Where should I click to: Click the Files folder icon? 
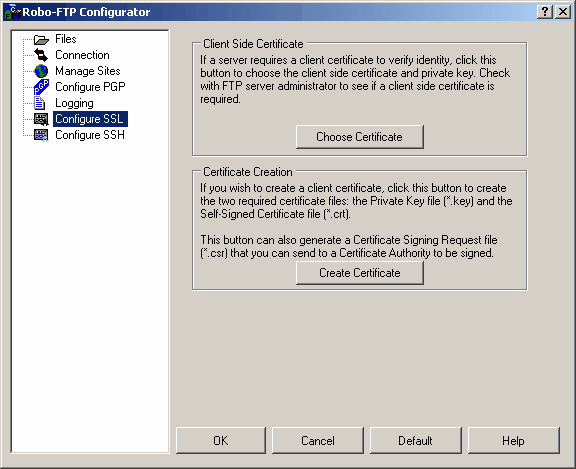pos(41,39)
